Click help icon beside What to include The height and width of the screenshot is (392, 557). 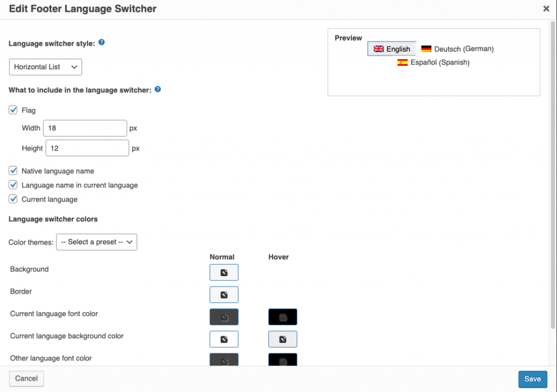coord(157,89)
